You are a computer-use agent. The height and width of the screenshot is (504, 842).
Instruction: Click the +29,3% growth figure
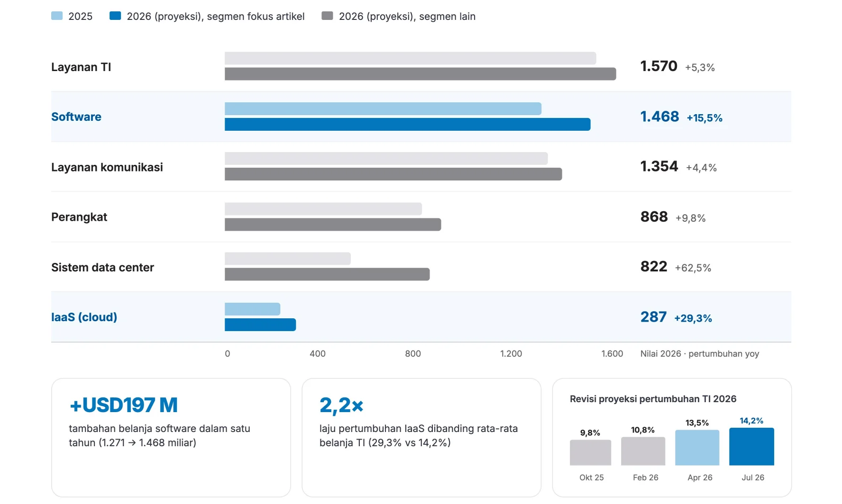693,318
